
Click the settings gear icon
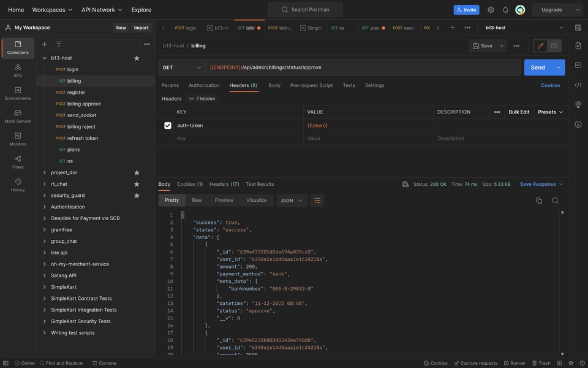(x=491, y=10)
